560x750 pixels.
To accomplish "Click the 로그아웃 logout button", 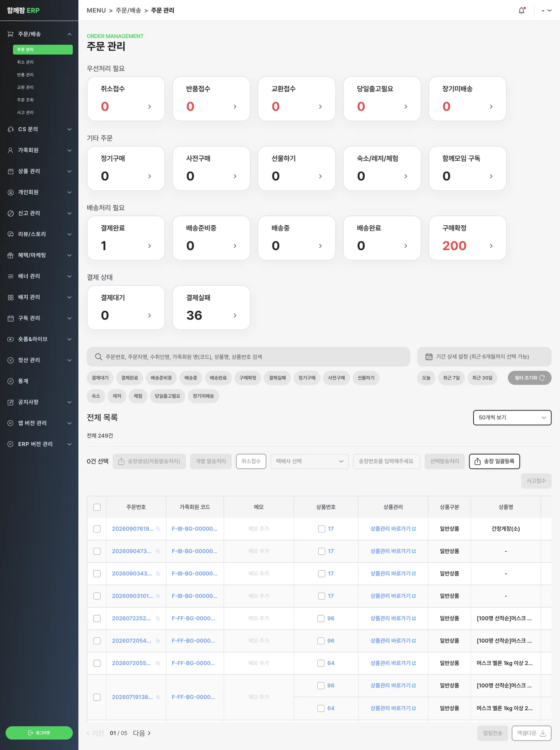I will (x=39, y=733).
